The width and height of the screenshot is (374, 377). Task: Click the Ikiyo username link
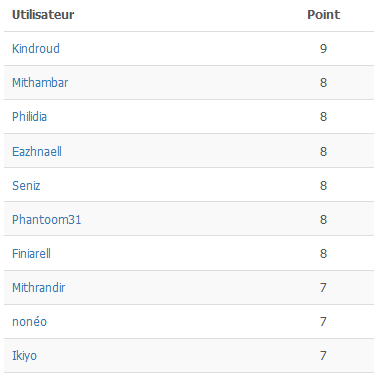(24, 356)
